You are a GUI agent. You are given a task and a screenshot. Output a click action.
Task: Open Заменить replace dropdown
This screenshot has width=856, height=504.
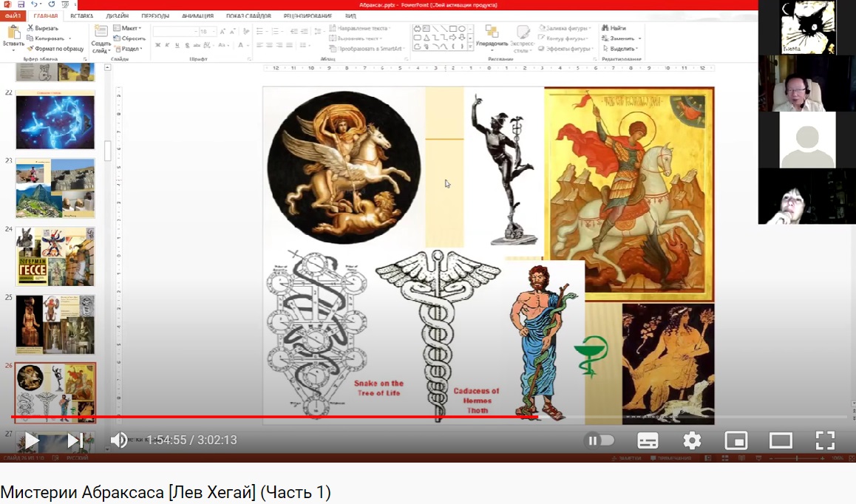click(x=622, y=38)
